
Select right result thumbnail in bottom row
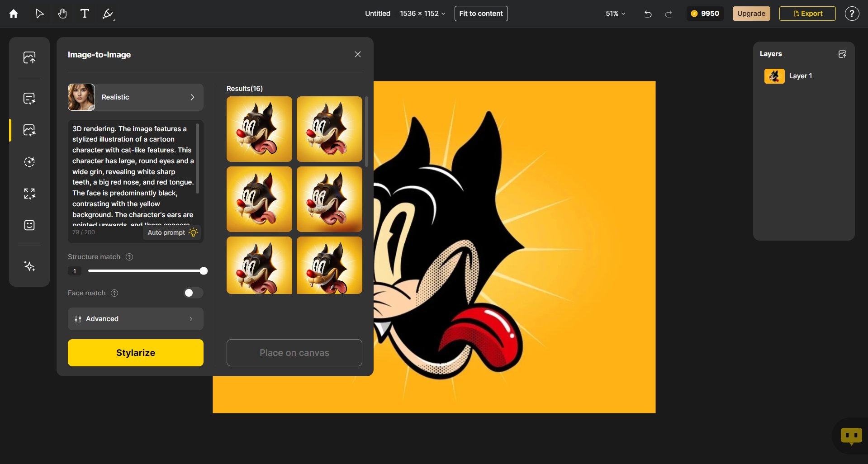pyautogui.click(x=329, y=265)
